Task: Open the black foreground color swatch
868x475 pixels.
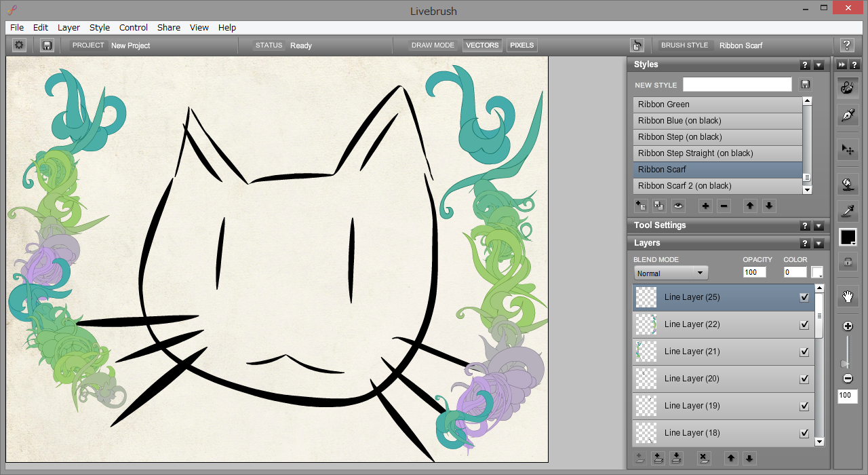Action: click(x=848, y=237)
